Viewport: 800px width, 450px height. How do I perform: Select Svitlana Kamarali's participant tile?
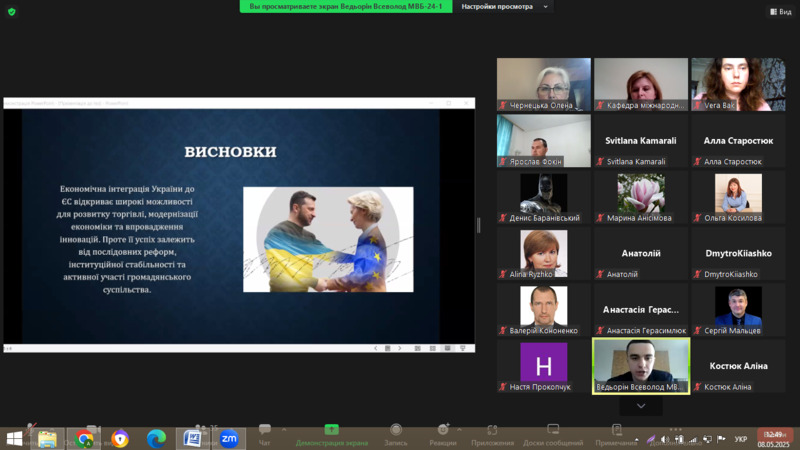click(x=641, y=140)
